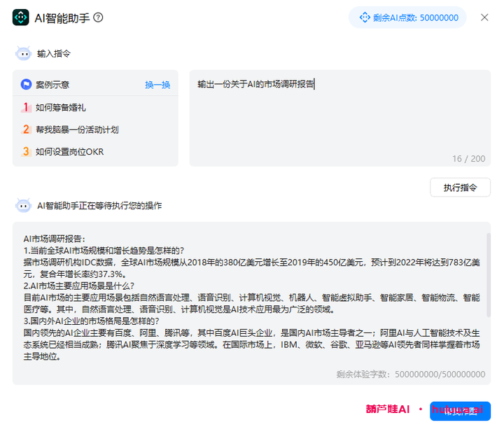Click the AI points diamond icon
Screen dimensions: 504x434
point(364,17)
